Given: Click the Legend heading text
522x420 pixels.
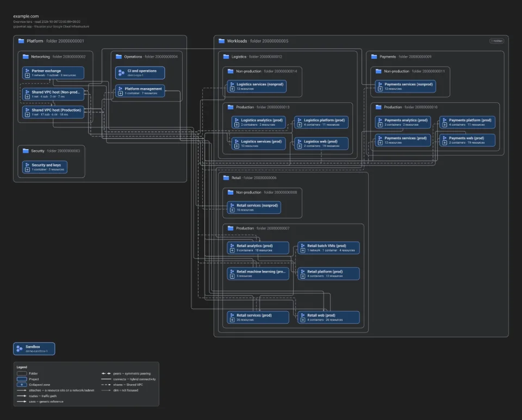Looking at the screenshot, I should pos(22,367).
